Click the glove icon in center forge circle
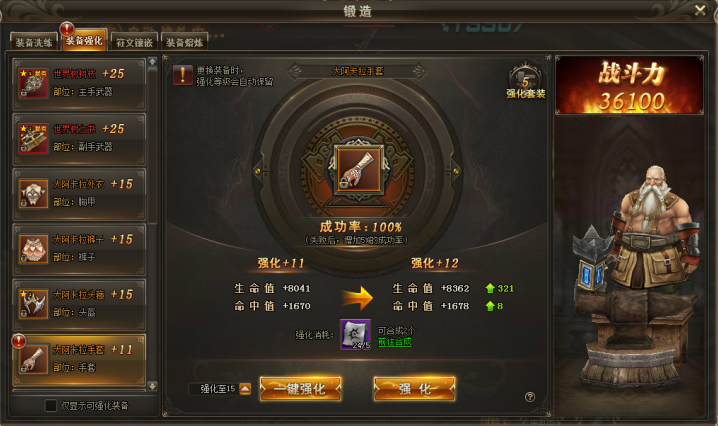The height and width of the screenshot is (426, 718). tap(359, 170)
